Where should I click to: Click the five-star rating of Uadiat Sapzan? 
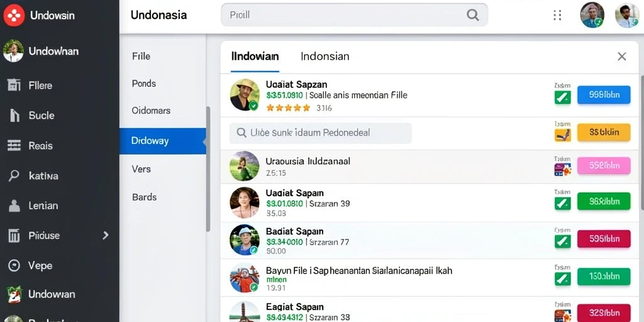pos(288,108)
